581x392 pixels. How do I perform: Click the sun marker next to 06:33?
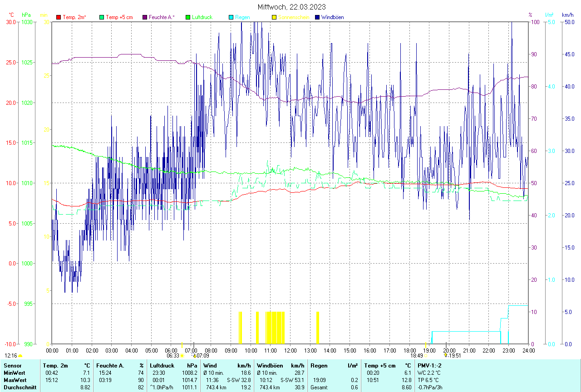click(x=182, y=356)
